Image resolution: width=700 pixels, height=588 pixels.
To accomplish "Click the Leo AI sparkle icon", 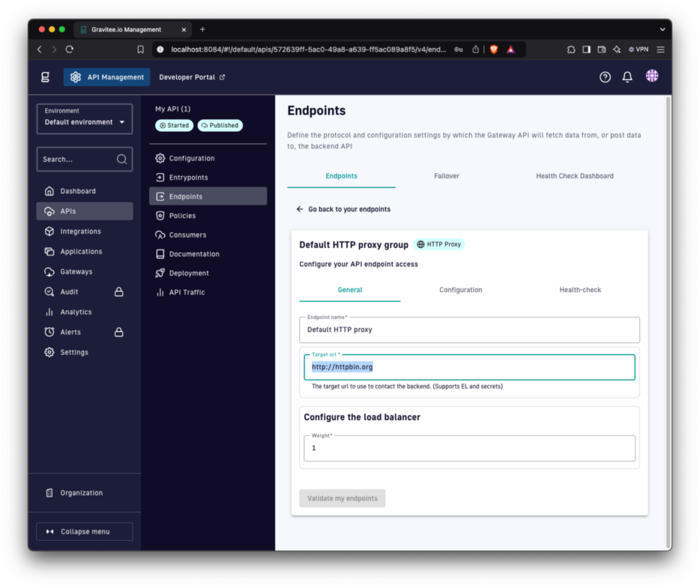I will [617, 49].
